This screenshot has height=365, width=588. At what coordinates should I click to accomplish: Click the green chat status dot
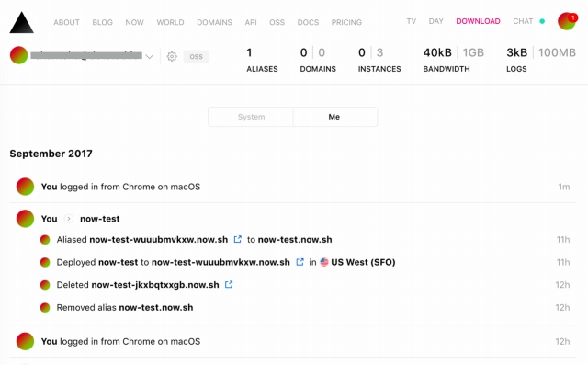542,21
